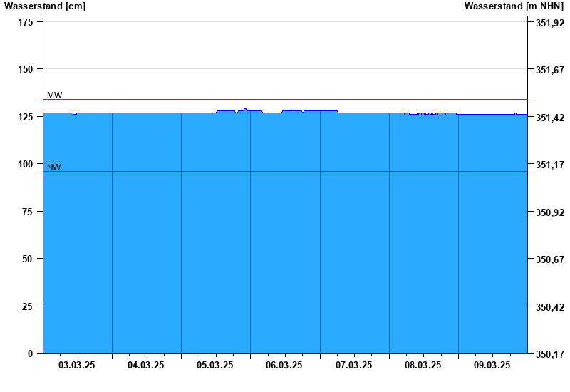
Task: Click the 75 value on left axis
Action: tap(27, 212)
